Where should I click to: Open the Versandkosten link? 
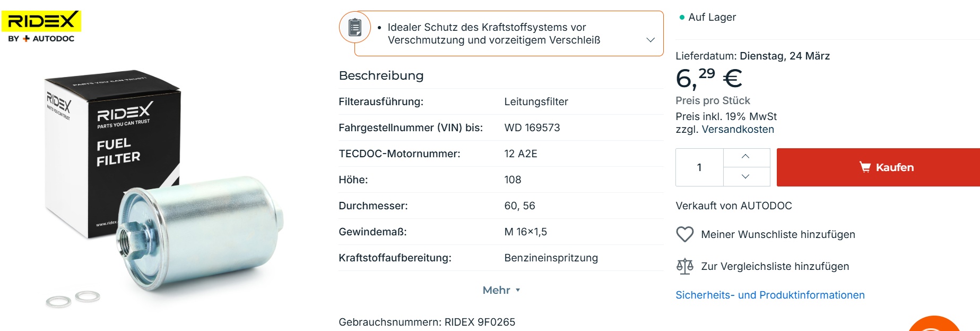pos(738,129)
